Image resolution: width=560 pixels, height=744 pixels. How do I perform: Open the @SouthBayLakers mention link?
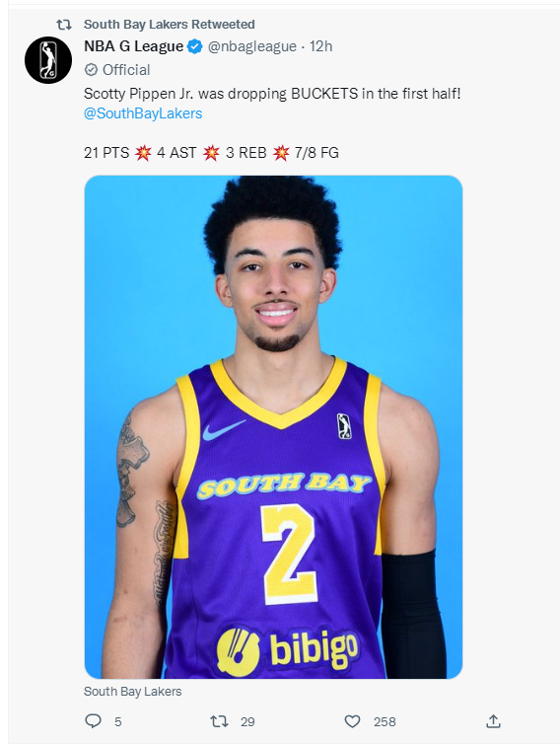pos(143,113)
